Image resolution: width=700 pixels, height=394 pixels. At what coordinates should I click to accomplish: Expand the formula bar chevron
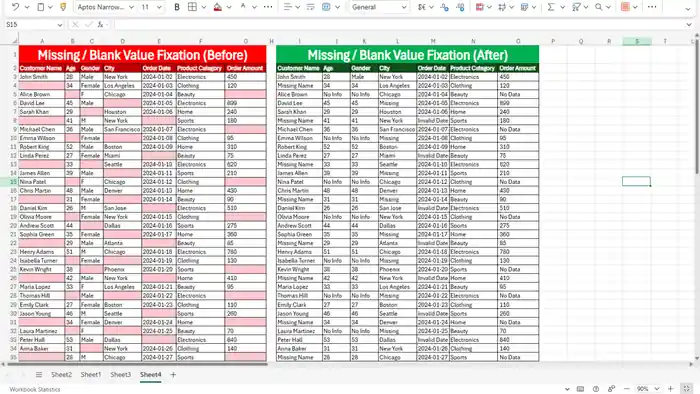point(688,25)
